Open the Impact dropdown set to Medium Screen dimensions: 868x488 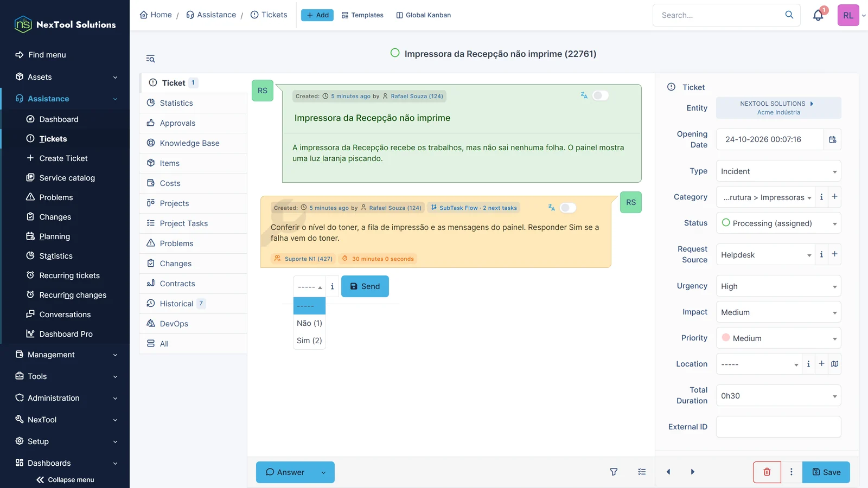(x=778, y=312)
